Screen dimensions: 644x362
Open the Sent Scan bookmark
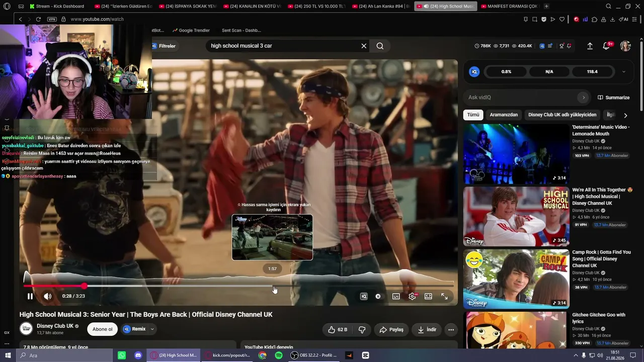pos(241,30)
